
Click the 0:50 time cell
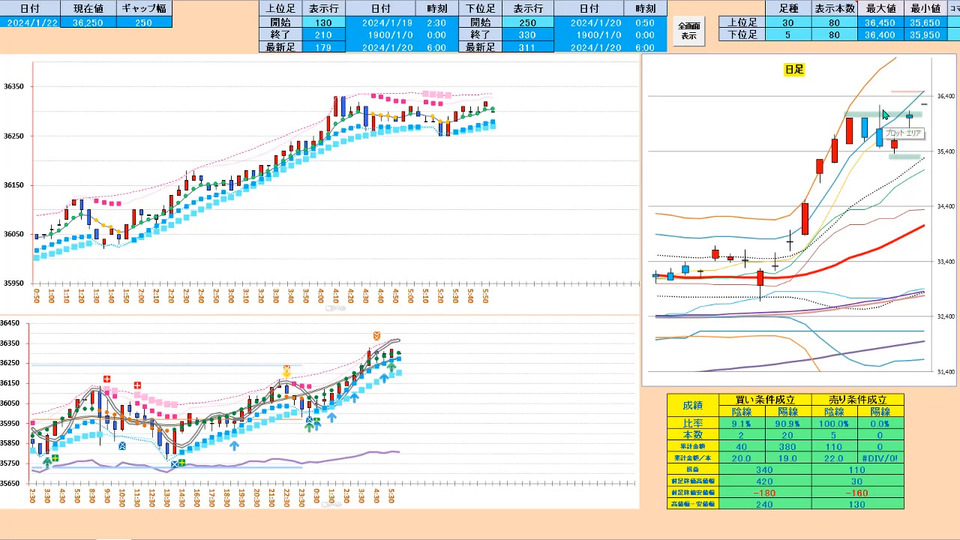point(645,23)
